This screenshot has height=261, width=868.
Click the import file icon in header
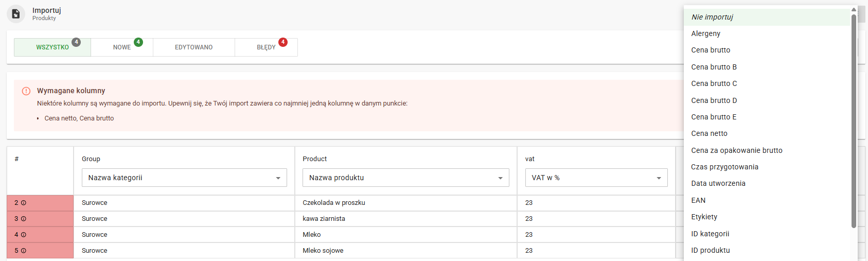click(x=16, y=14)
